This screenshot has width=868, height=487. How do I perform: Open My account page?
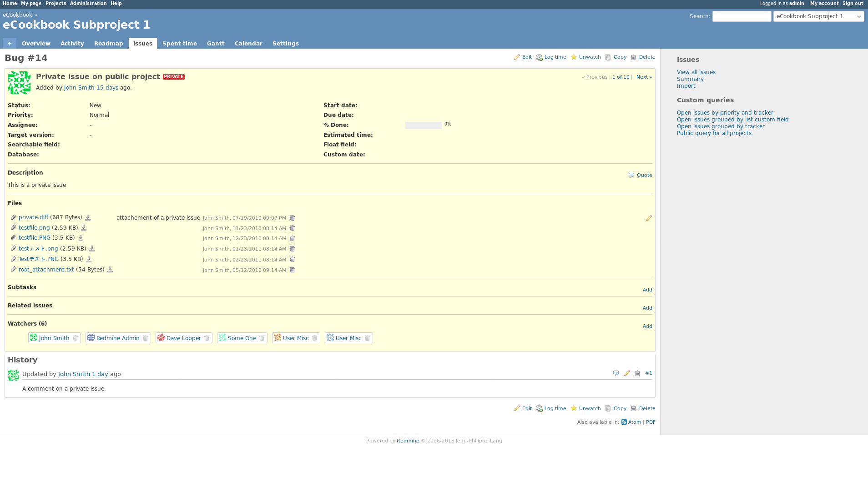[x=824, y=4]
